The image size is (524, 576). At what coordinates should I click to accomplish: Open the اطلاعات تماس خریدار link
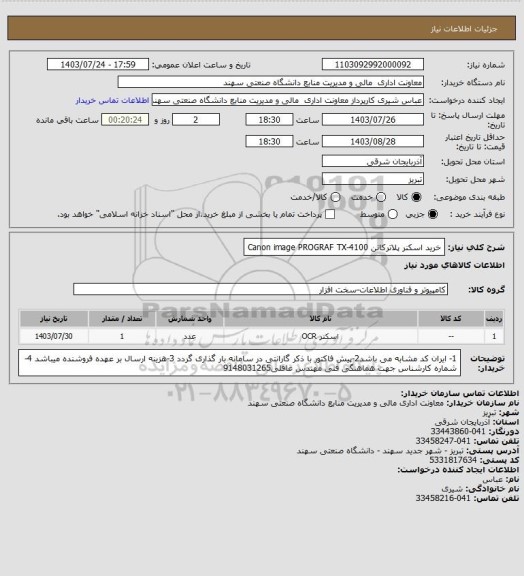(112, 100)
